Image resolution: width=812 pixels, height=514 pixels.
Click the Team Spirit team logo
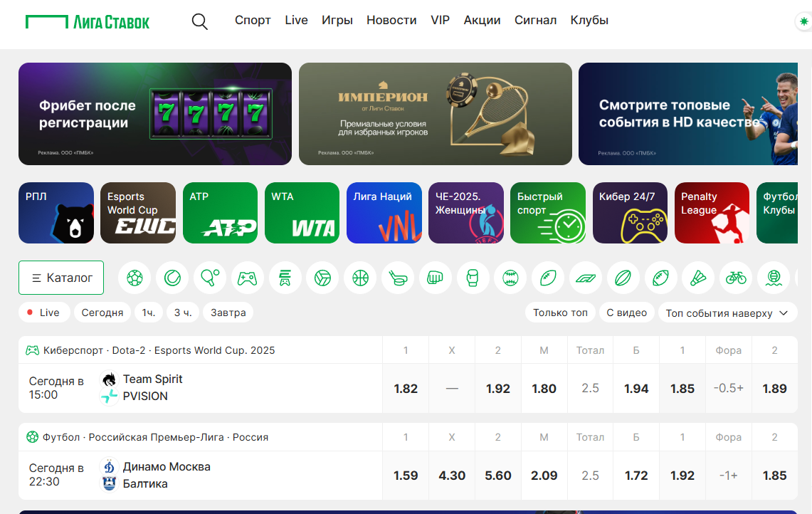[x=109, y=379]
